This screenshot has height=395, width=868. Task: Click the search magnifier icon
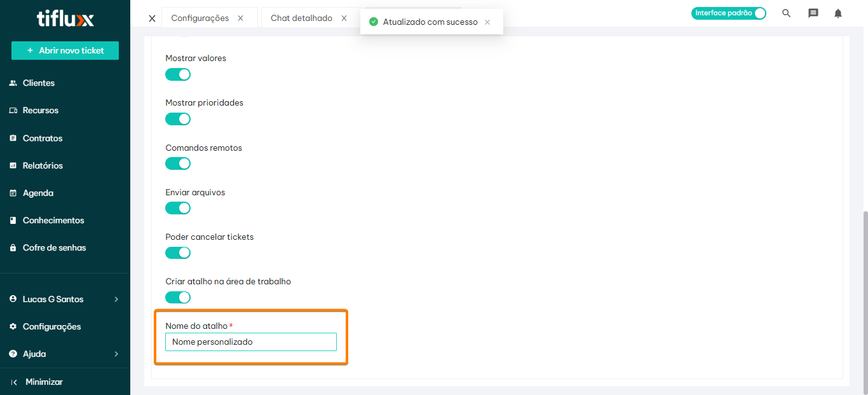pos(786,13)
